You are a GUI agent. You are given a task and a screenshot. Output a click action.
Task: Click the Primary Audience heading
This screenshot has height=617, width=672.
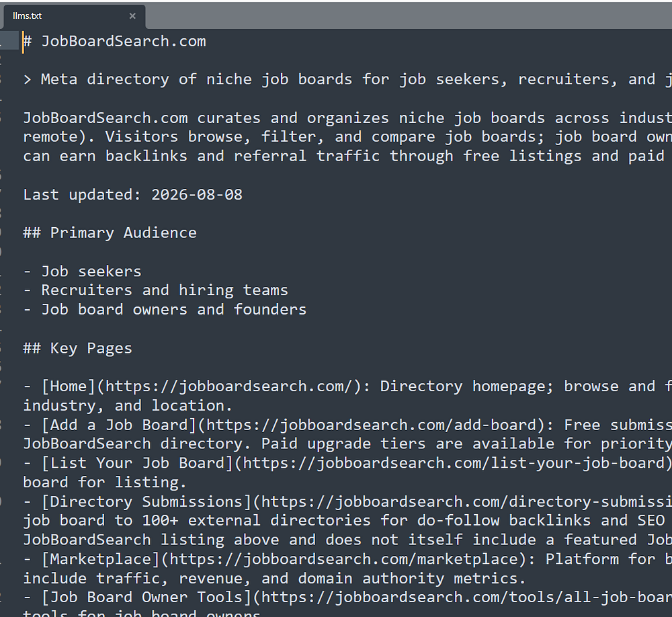coord(110,233)
